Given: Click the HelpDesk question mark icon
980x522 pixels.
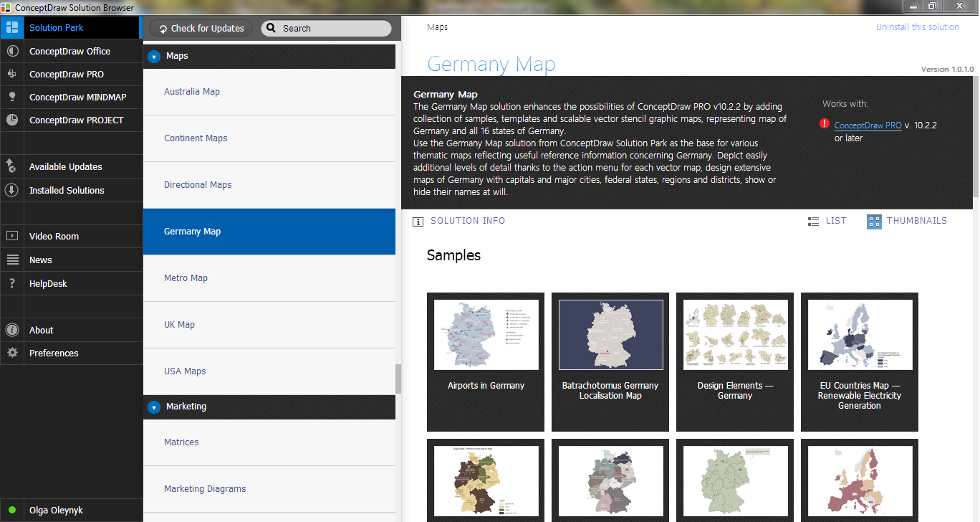Looking at the screenshot, I should click(x=11, y=283).
